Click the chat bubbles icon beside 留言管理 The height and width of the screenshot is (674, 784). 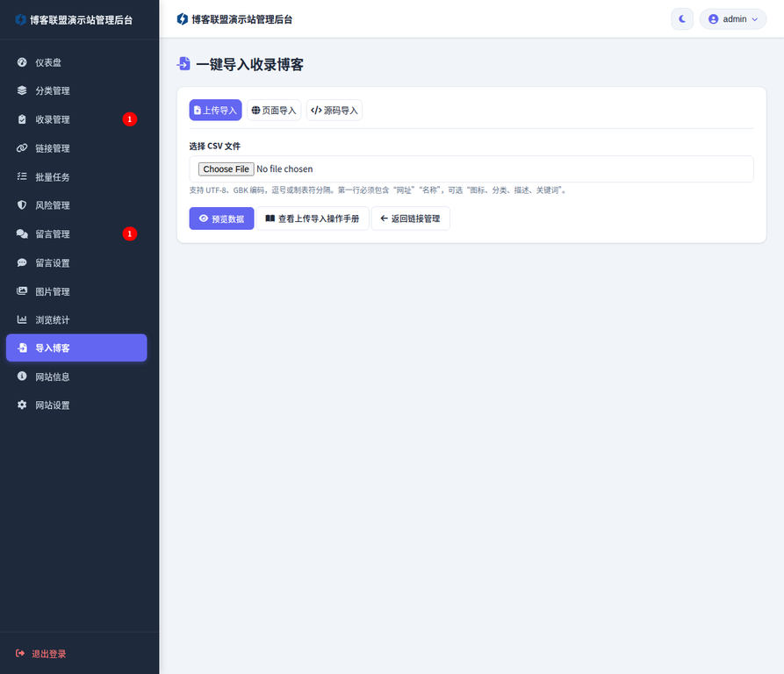tap(22, 233)
